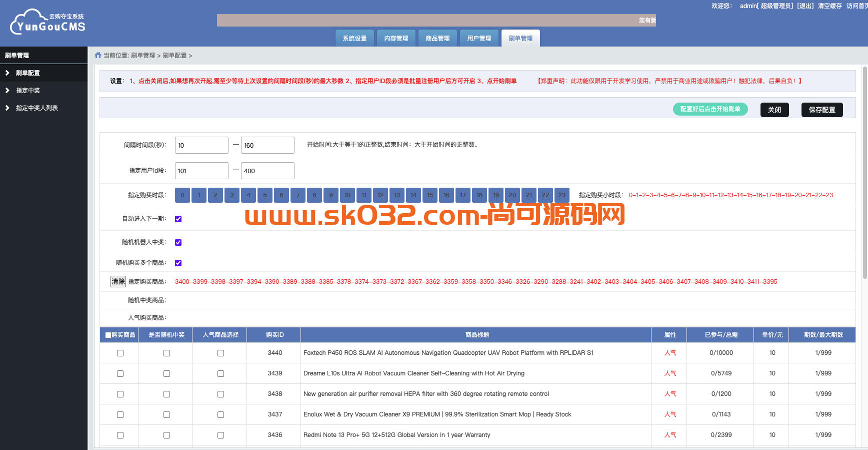Open the 内容管理 tab
Screen dimensions: 868x450
pos(396,38)
